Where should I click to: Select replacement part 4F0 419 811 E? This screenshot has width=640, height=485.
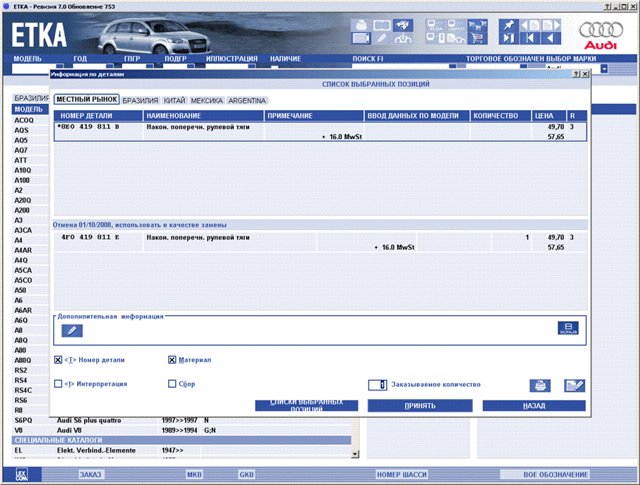point(320,242)
